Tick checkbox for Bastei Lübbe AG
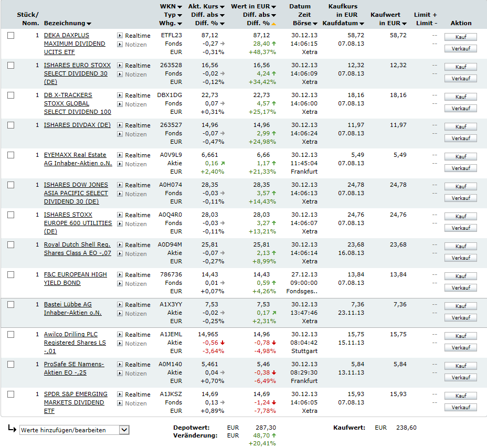487x448 pixels. 11,305
